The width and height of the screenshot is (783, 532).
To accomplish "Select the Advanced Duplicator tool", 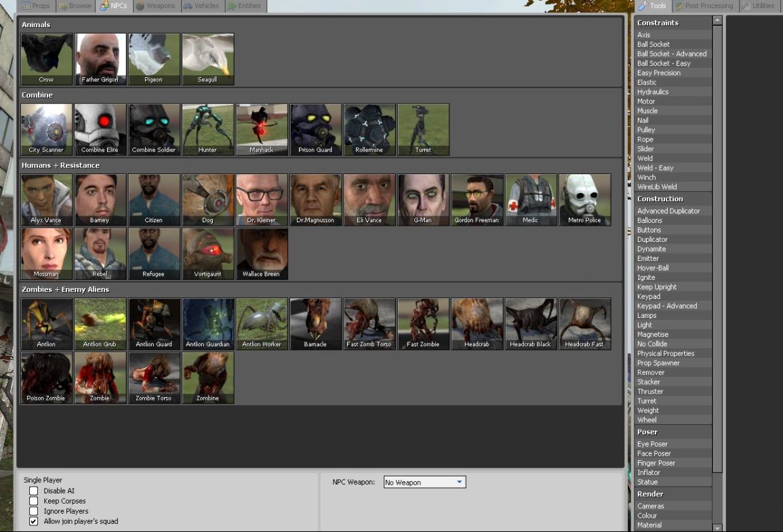I will (668, 211).
